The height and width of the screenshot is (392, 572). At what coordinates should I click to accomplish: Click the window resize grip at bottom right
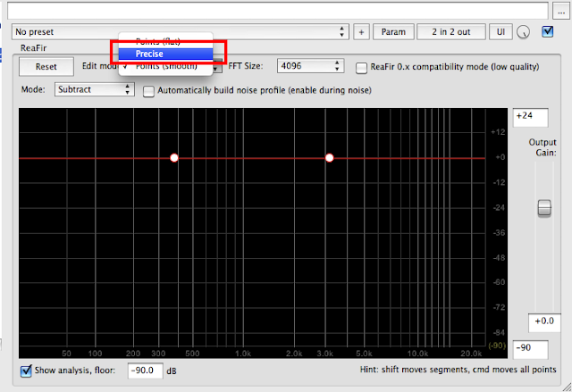(567, 387)
